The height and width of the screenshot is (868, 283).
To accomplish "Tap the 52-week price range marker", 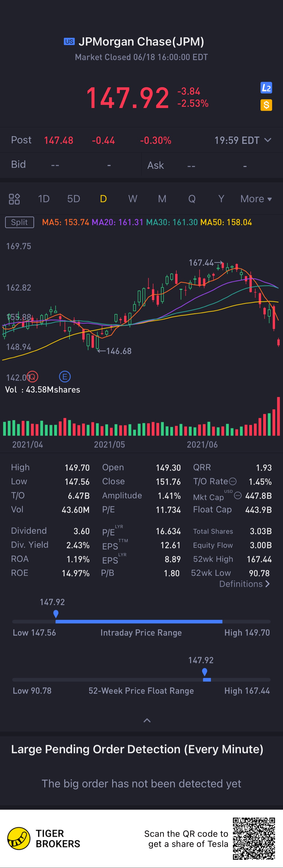I will tap(205, 672).
